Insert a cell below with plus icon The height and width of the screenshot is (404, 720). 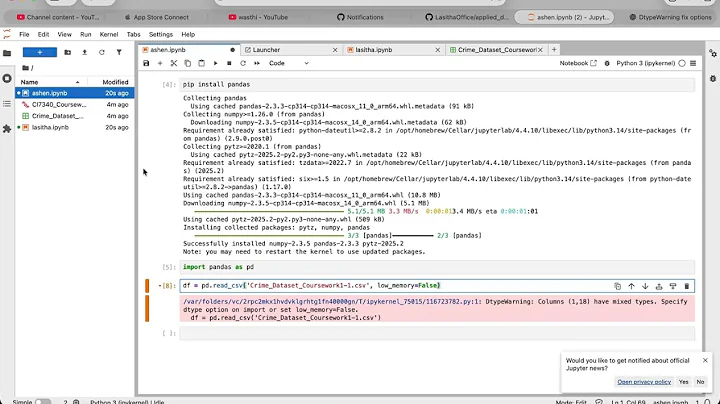[160, 63]
